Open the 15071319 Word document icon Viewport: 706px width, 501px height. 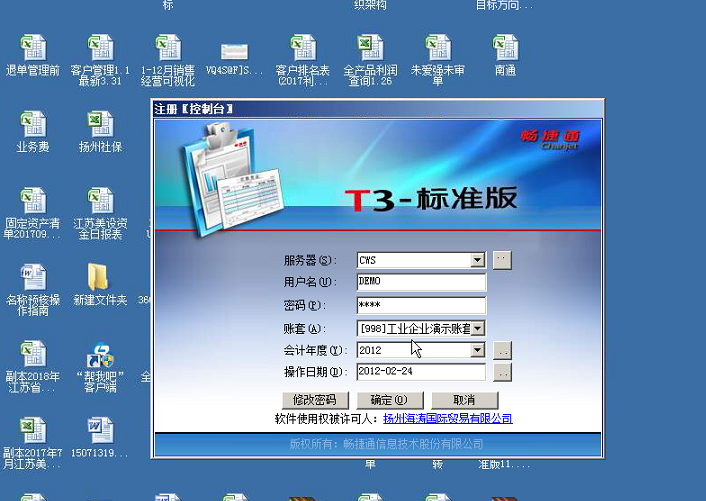click(x=100, y=430)
